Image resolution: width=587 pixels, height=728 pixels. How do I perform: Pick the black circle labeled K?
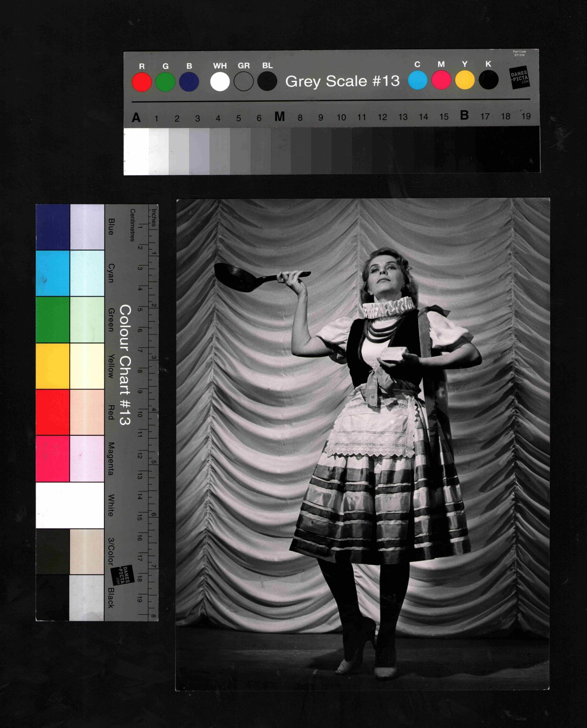click(x=488, y=80)
